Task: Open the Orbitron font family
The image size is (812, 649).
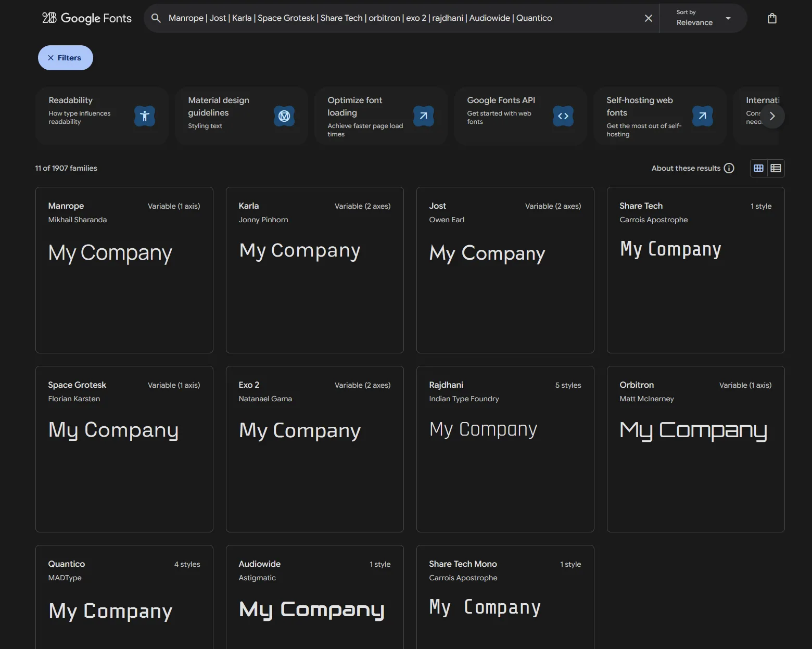Action: (x=695, y=449)
